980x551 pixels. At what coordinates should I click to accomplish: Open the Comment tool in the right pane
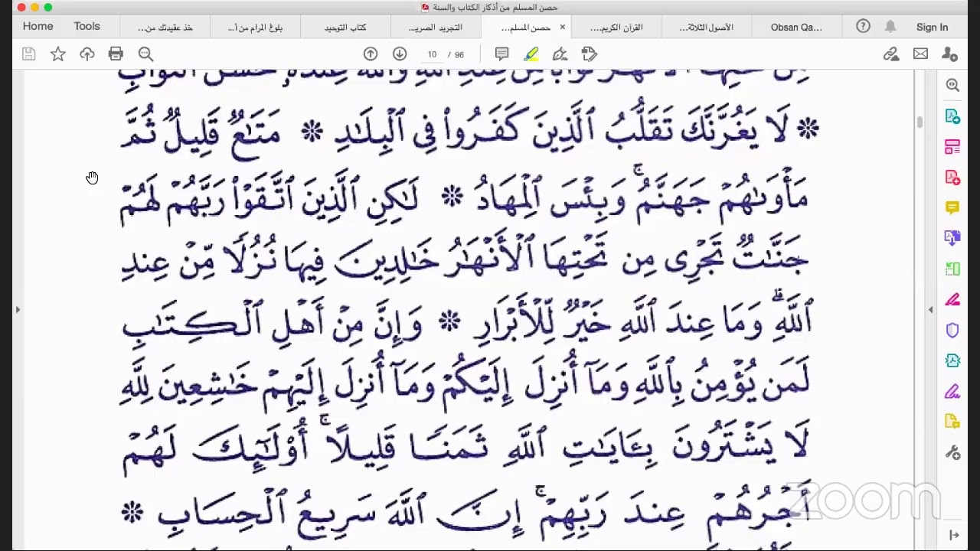click(952, 208)
